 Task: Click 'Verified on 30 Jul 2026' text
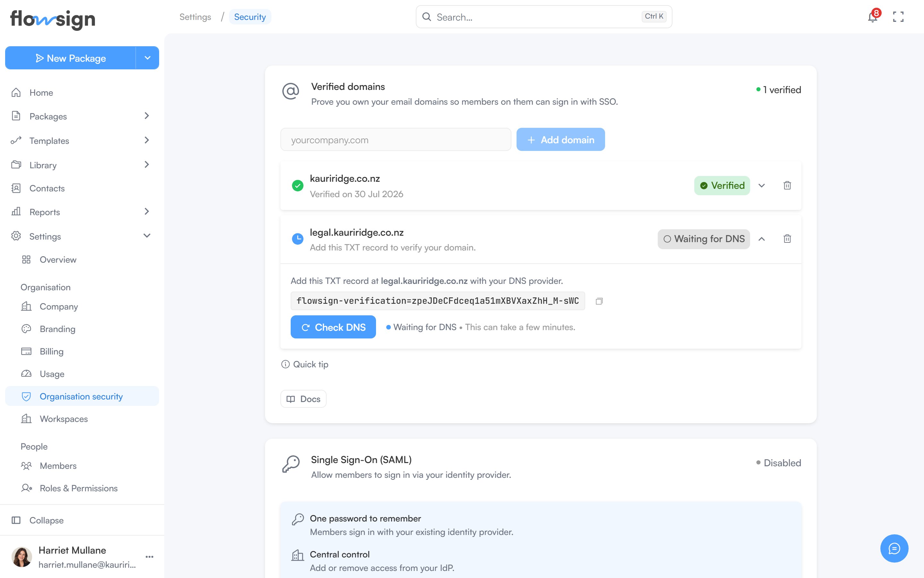357,194
